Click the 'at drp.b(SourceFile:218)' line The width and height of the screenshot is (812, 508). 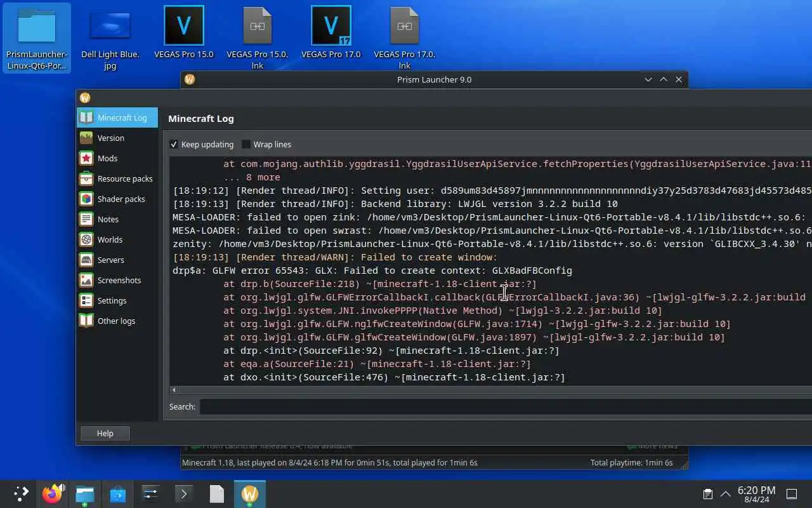[x=380, y=284]
